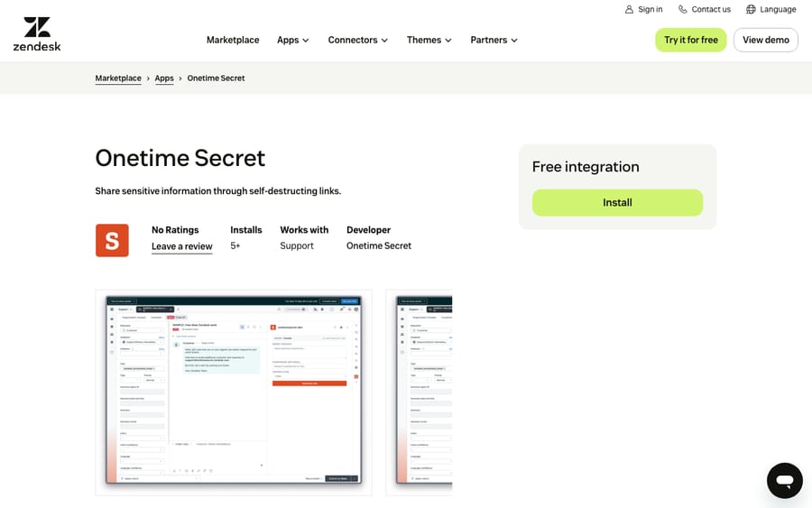The image size is (812, 508).
Task: Expand the Apps dropdown menu
Action: click(x=292, y=40)
